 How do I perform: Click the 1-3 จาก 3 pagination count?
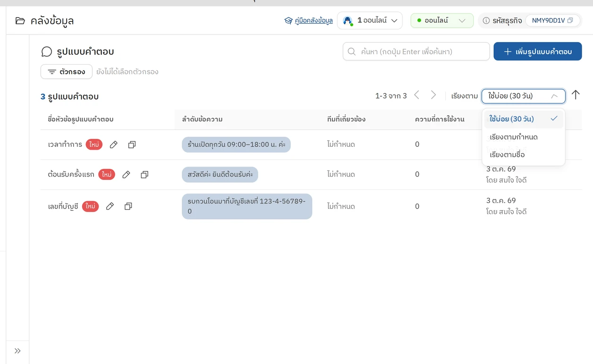click(391, 96)
